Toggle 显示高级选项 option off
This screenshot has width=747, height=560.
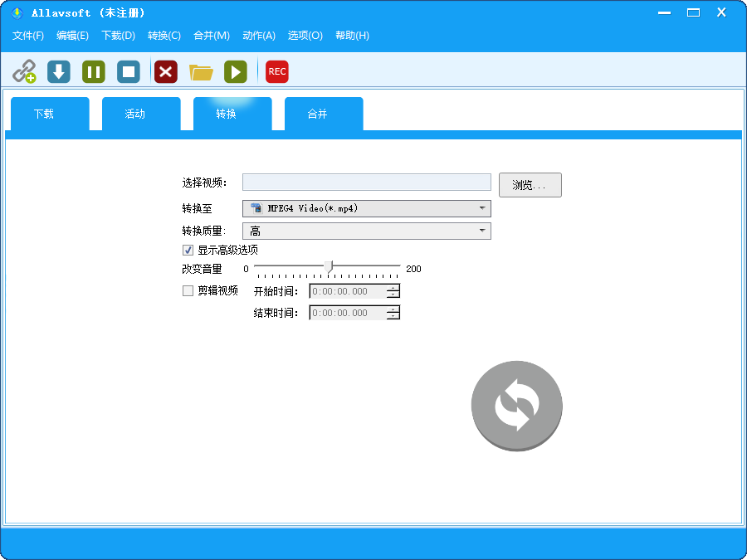click(188, 250)
